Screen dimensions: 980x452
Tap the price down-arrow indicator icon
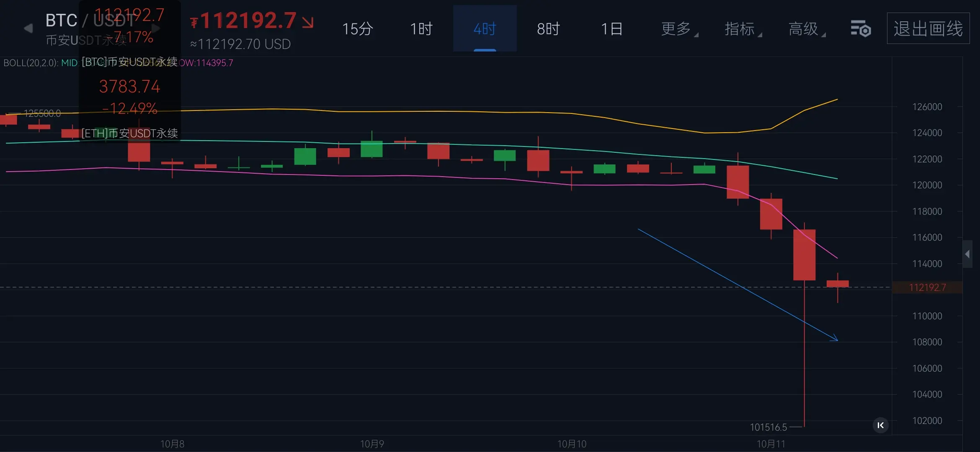[308, 22]
